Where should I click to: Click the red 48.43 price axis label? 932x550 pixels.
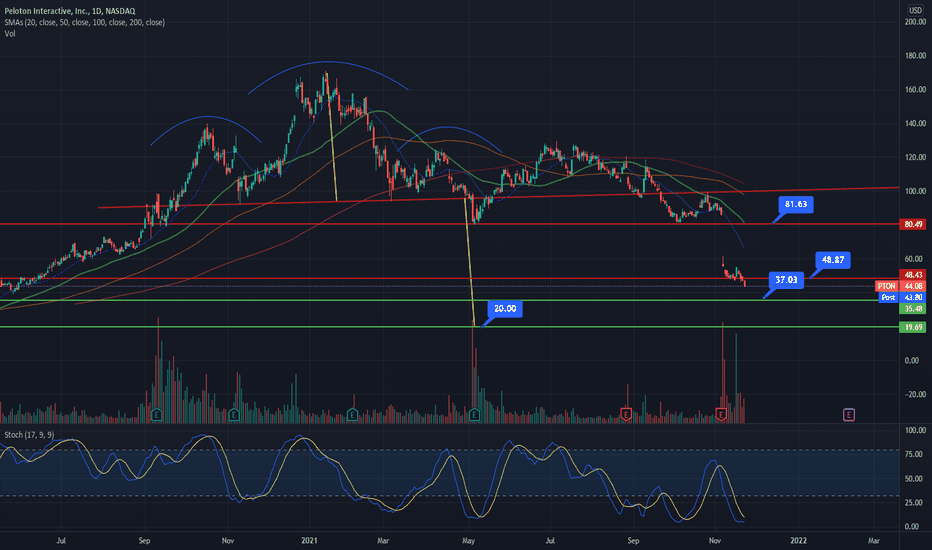pos(913,275)
